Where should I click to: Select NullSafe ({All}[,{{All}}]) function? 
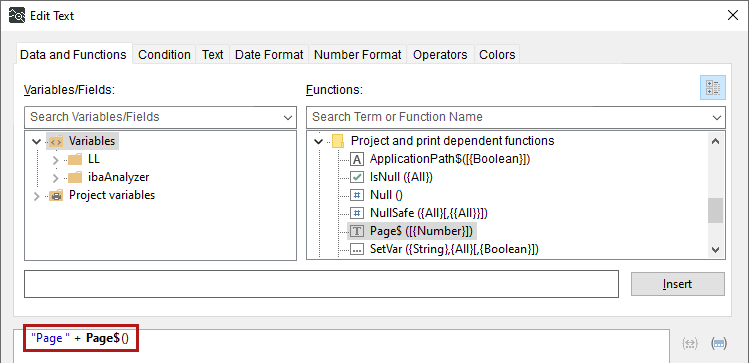(x=428, y=213)
